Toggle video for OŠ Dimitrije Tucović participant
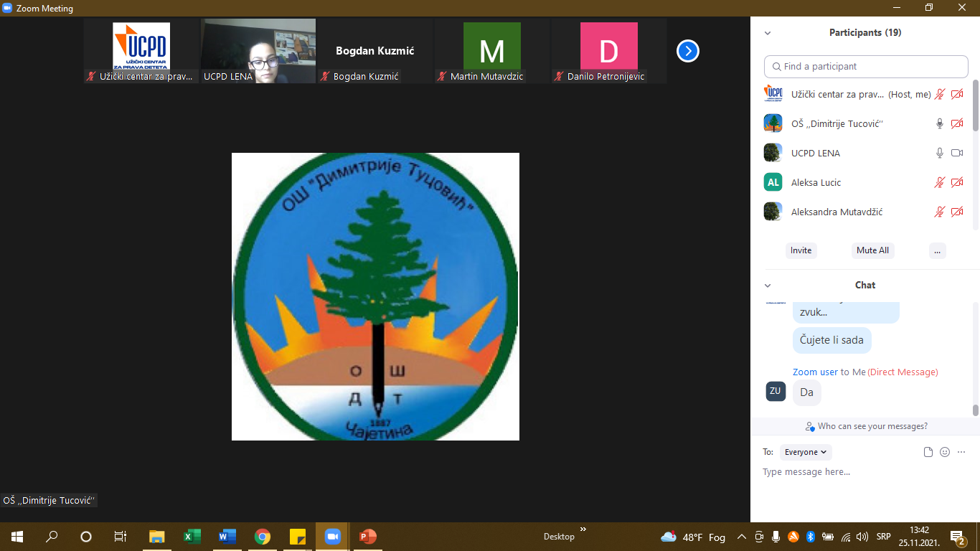Viewport: 980px width, 551px height. [957, 123]
